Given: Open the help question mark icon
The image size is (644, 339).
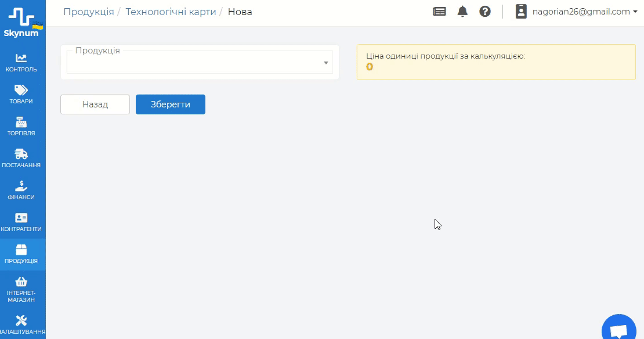Looking at the screenshot, I should 485,12.
